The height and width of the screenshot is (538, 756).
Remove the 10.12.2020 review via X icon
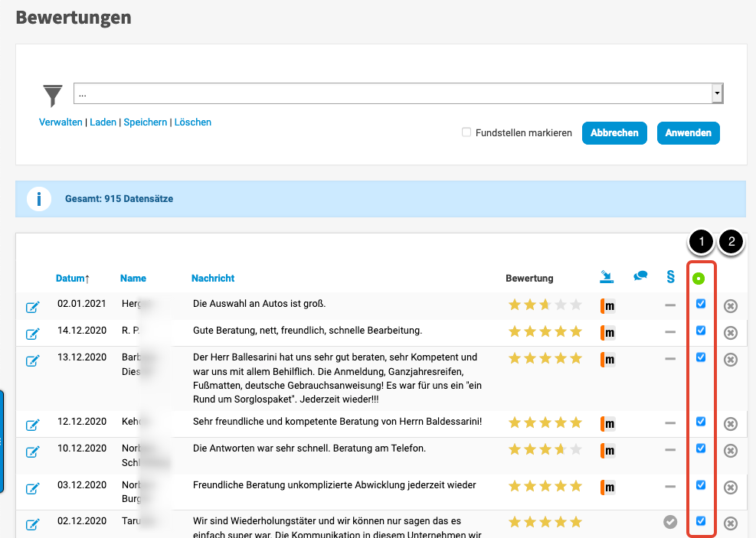tap(731, 451)
